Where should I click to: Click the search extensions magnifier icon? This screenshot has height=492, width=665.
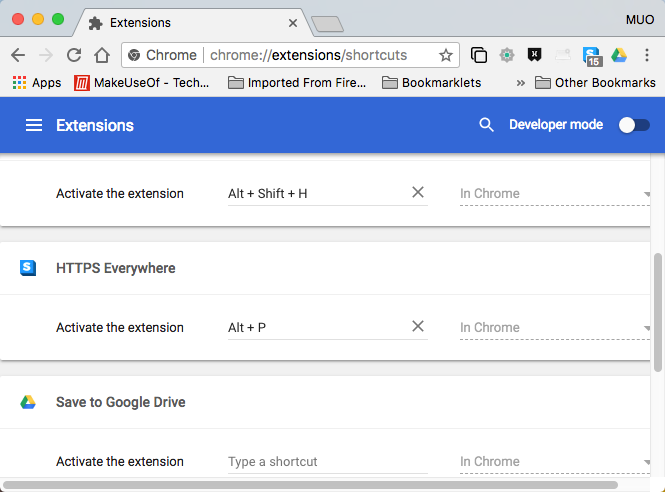pyautogui.click(x=486, y=125)
